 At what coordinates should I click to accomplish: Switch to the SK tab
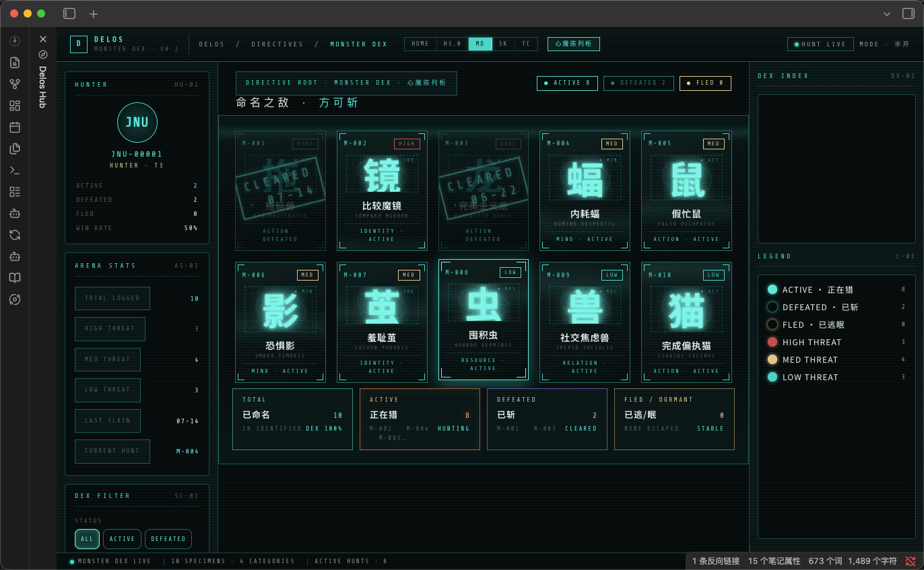pos(503,44)
